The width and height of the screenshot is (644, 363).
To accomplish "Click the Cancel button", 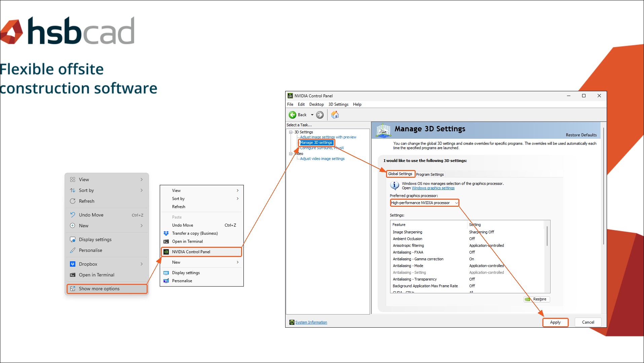I will tap(588, 322).
